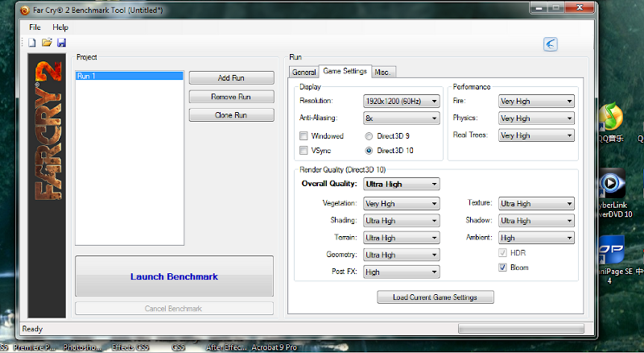644x353 pixels.
Task: Click the Far Cry 2 title bar icon
Action: (x=25, y=10)
